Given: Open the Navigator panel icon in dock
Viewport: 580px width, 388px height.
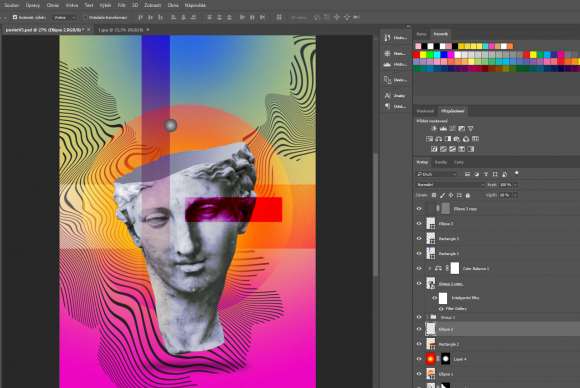Looking at the screenshot, I should click(x=387, y=53).
